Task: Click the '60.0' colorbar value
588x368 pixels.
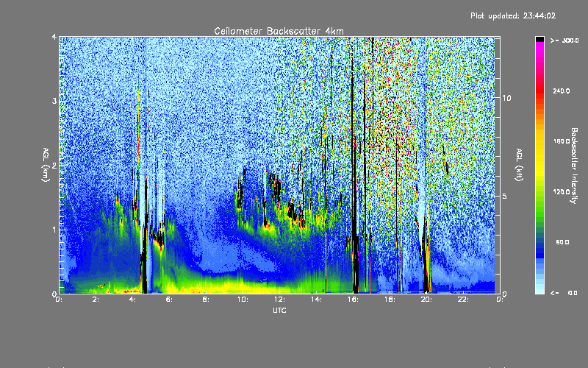Action: pos(562,242)
